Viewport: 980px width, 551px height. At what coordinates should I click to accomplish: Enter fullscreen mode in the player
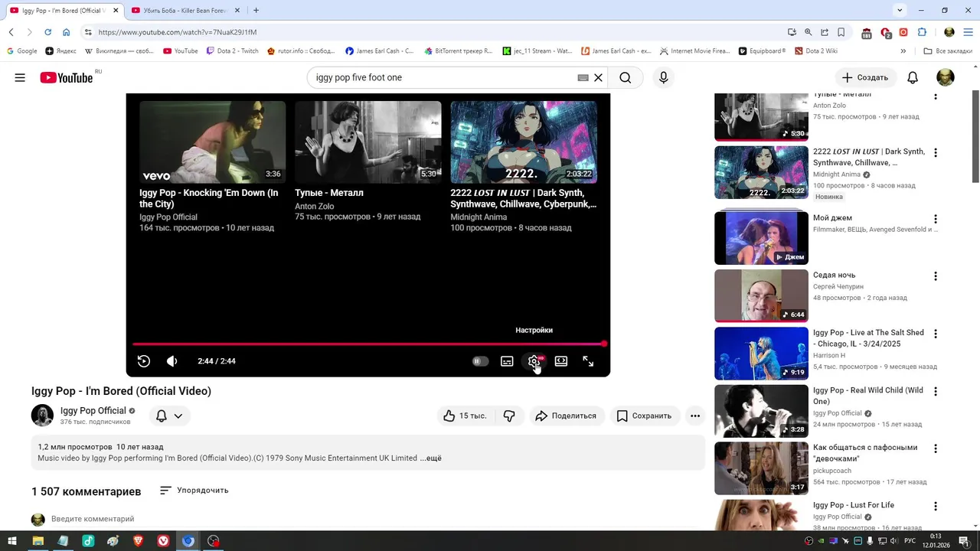click(588, 361)
